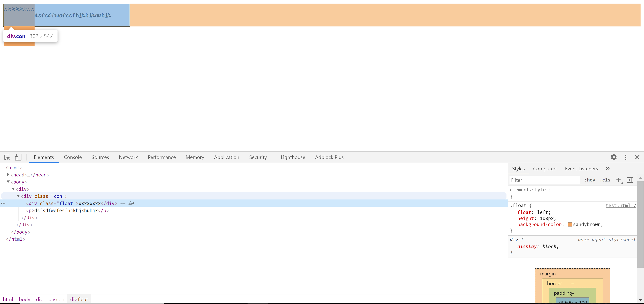Activate the inspect element picker icon

[x=7, y=157]
